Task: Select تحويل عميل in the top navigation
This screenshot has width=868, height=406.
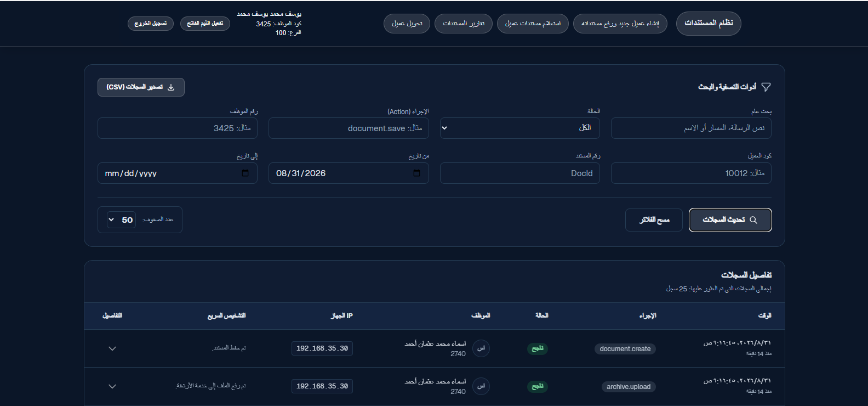Action: pos(407,24)
